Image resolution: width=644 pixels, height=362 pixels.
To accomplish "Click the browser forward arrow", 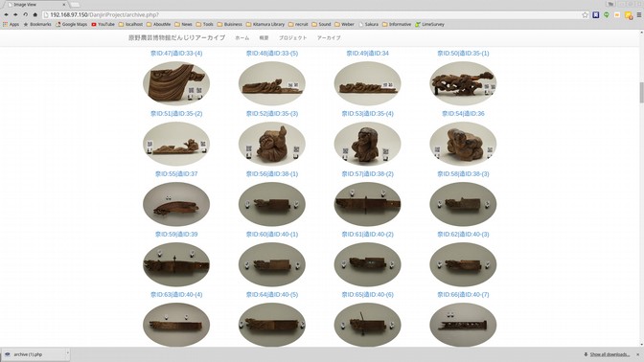I will pos(15,14).
